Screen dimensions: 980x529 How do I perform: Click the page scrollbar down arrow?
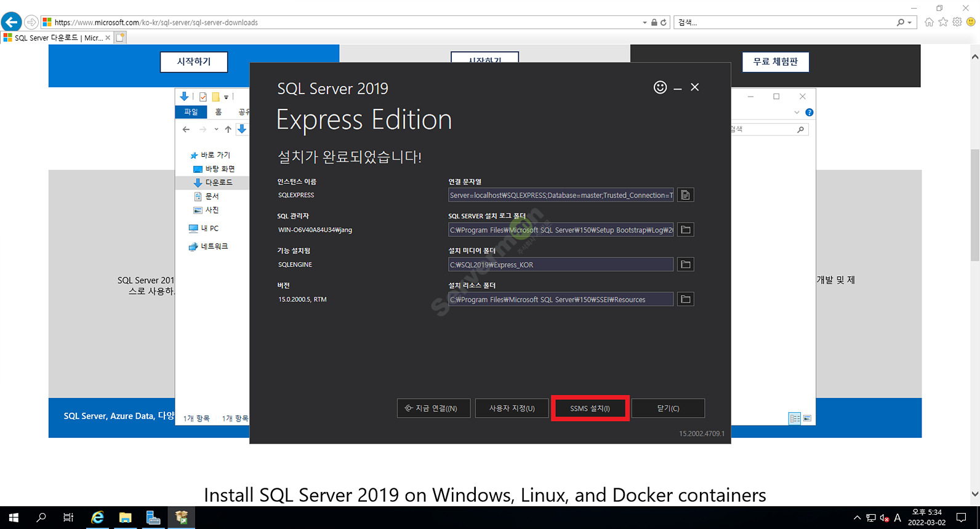(x=974, y=493)
